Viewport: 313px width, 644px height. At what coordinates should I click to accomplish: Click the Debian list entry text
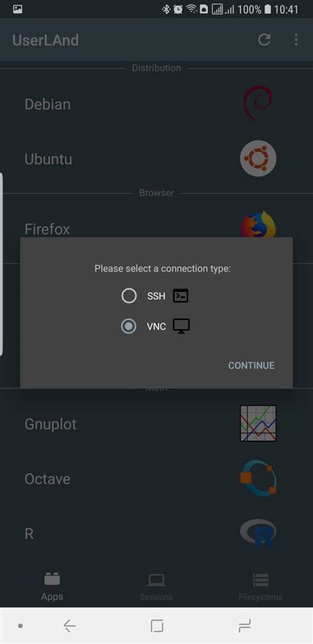point(48,104)
